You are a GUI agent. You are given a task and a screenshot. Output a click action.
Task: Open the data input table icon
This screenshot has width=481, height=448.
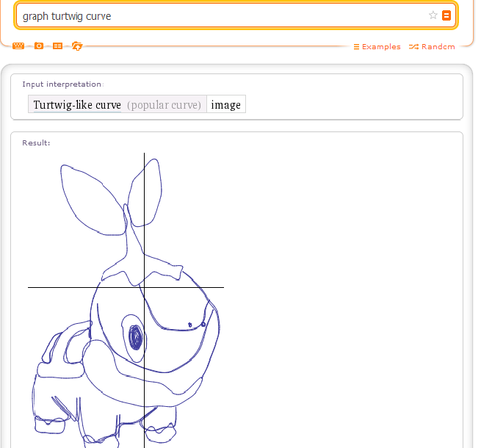tap(58, 46)
